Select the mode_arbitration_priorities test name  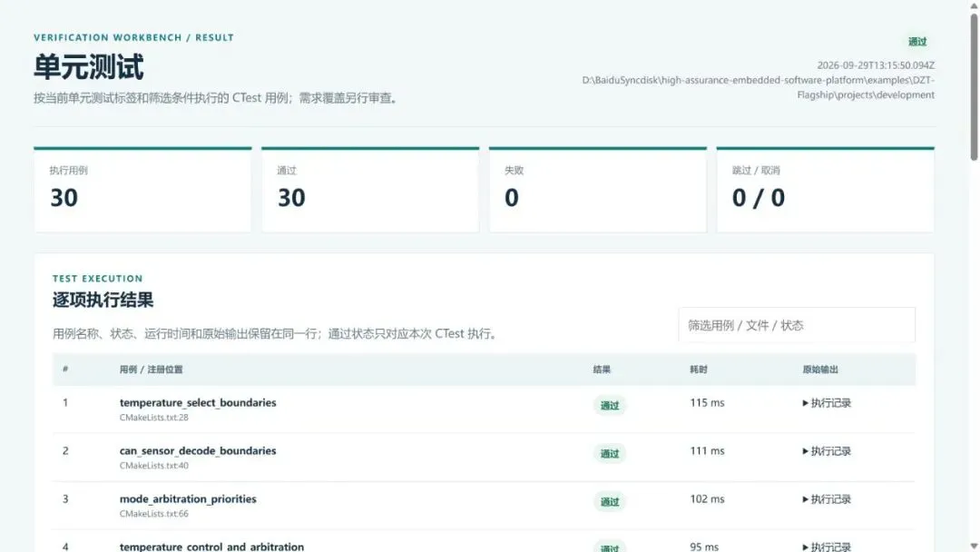188,498
